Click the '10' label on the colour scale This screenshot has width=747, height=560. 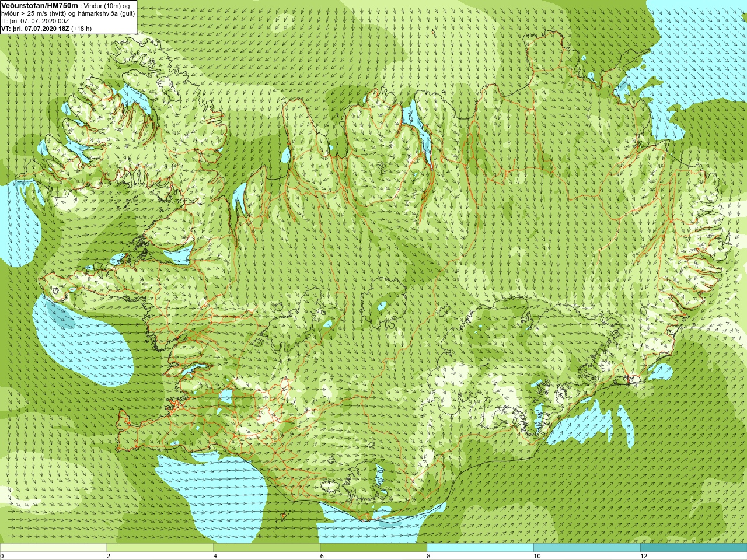coord(536,556)
